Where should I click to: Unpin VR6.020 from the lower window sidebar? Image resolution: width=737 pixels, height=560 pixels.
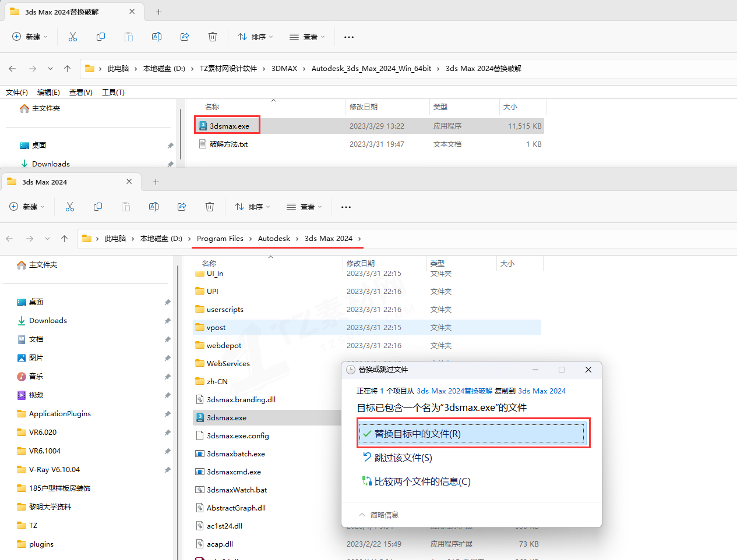[168, 433]
